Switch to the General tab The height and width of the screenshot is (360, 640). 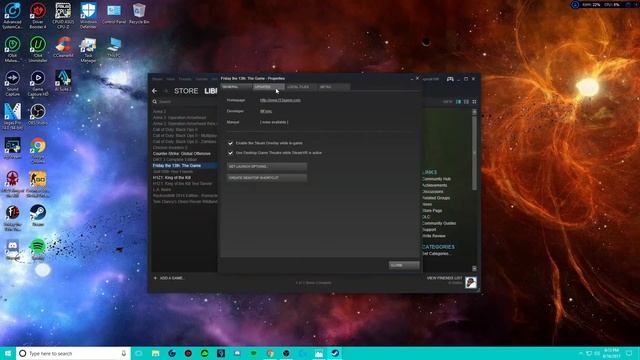[236, 87]
